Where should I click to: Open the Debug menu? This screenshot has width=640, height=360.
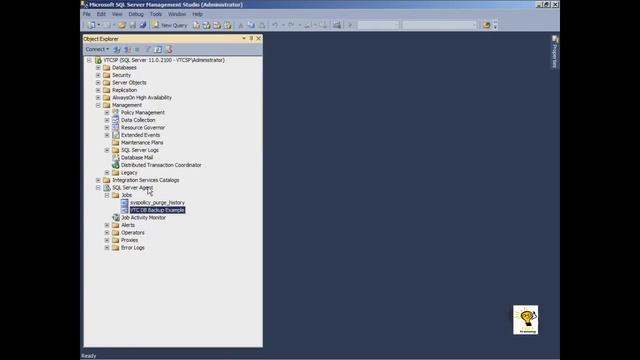coord(136,14)
